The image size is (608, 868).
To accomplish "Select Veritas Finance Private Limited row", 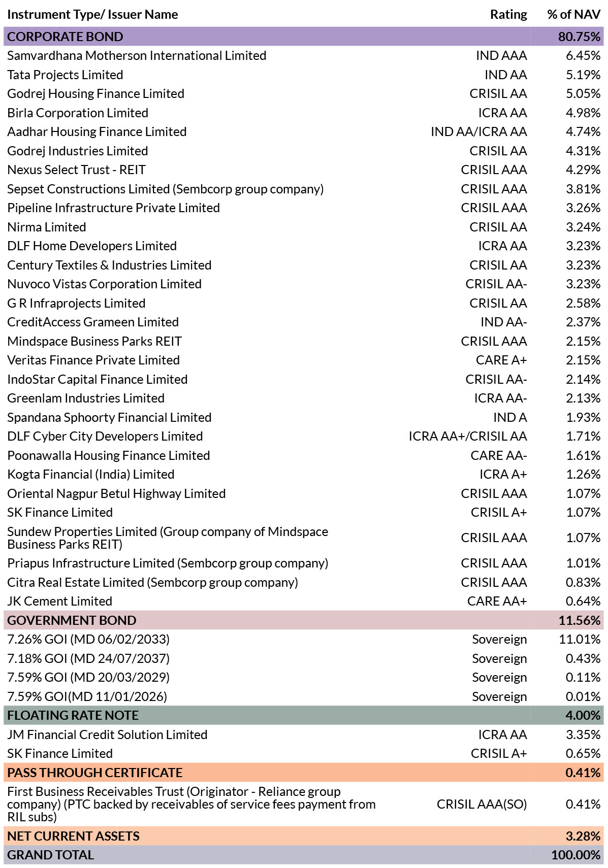I will (x=304, y=360).
